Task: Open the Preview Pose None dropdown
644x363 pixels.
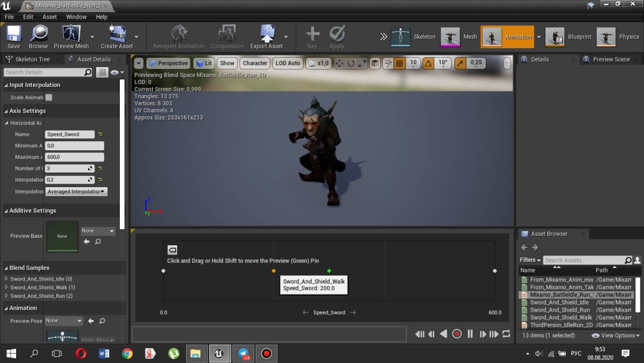Action: click(x=64, y=321)
